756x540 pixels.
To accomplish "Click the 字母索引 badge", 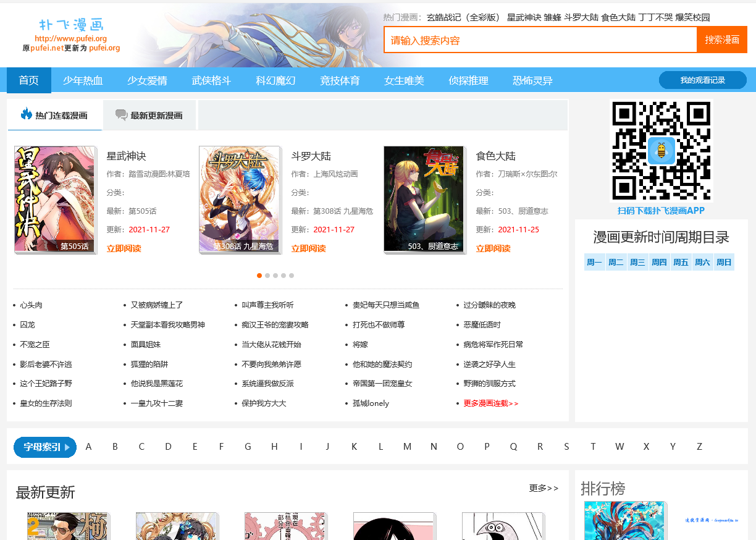I will point(45,447).
